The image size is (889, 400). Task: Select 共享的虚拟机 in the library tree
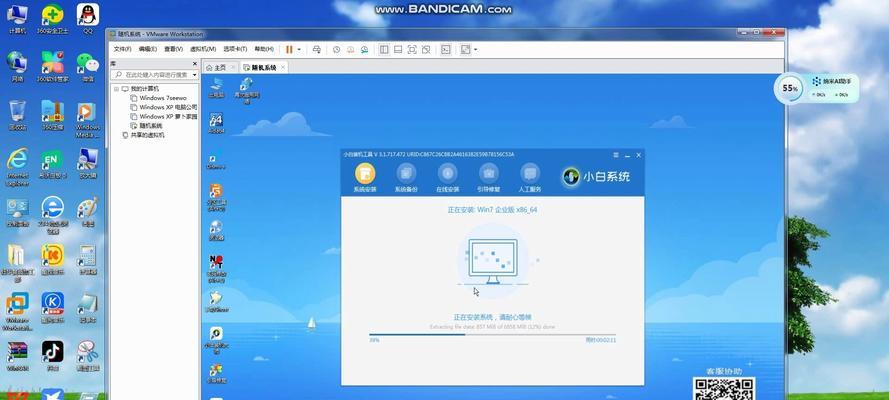pyautogui.click(x=143, y=135)
